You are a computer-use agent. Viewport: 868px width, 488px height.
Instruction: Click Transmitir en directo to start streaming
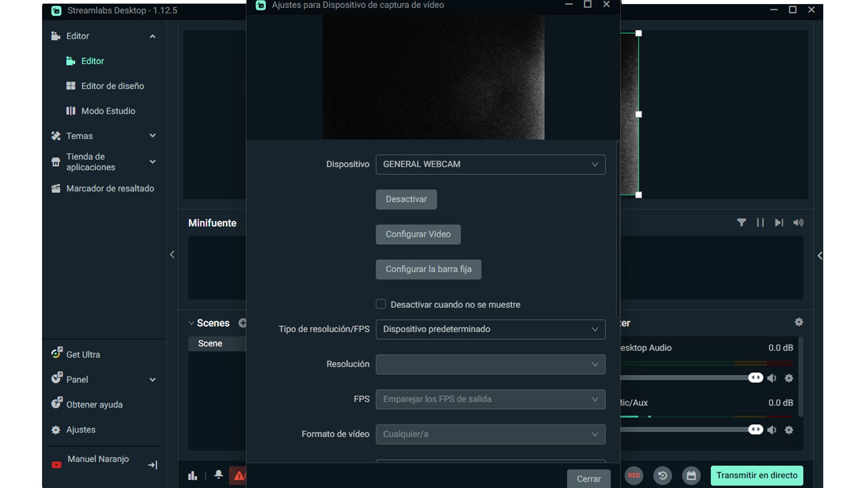(x=757, y=475)
